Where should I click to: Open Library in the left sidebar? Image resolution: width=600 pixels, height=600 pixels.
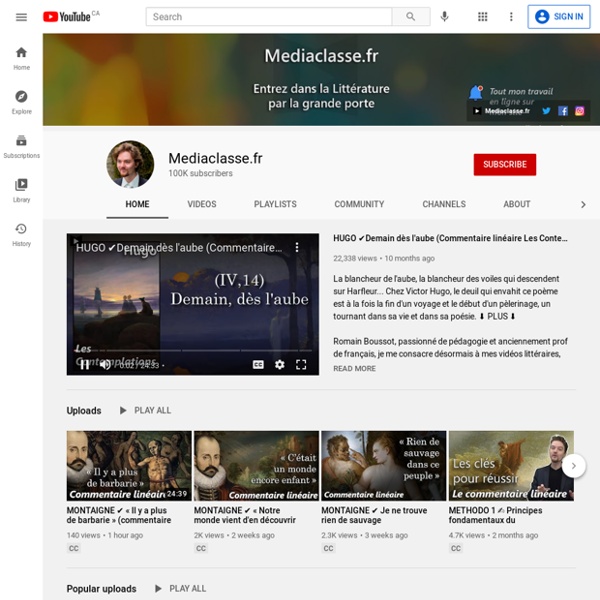[21, 191]
